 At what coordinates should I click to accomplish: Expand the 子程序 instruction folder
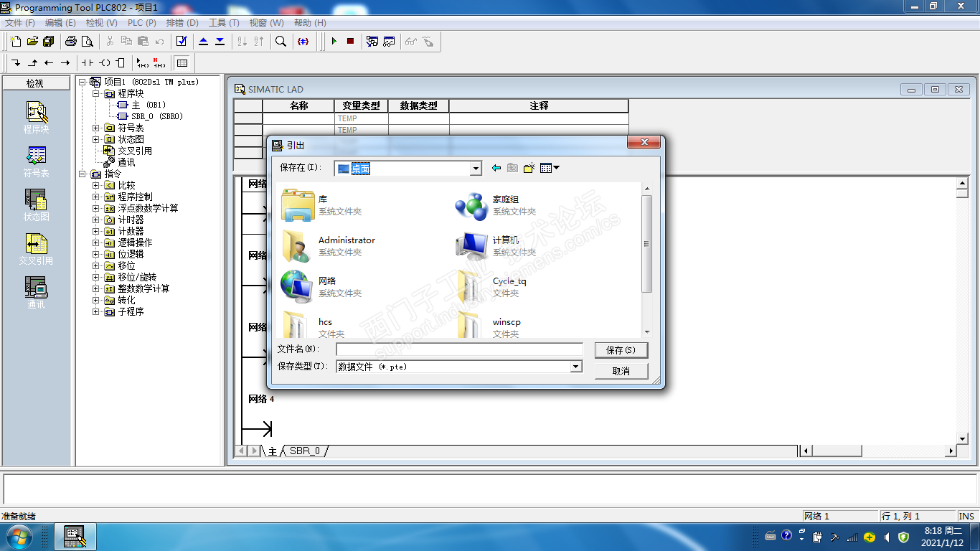click(96, 311)
